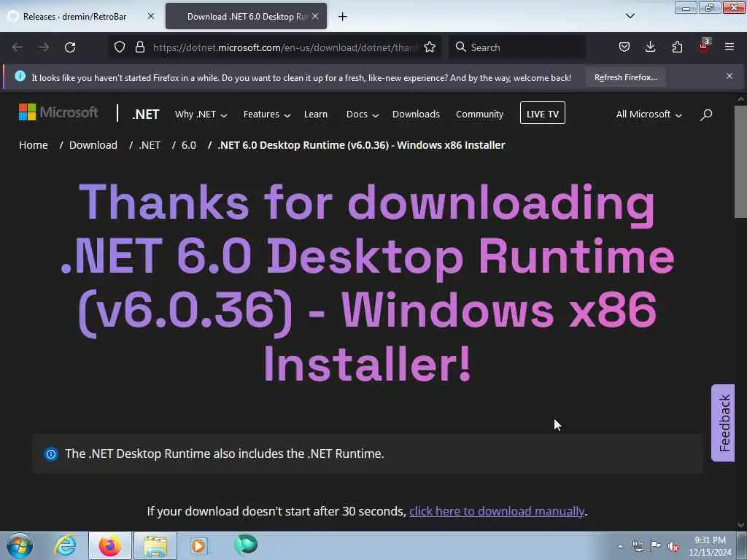Open the Firefox hamburger menu
The width and height of the screenshot is (747, 560).
[729, 47]
